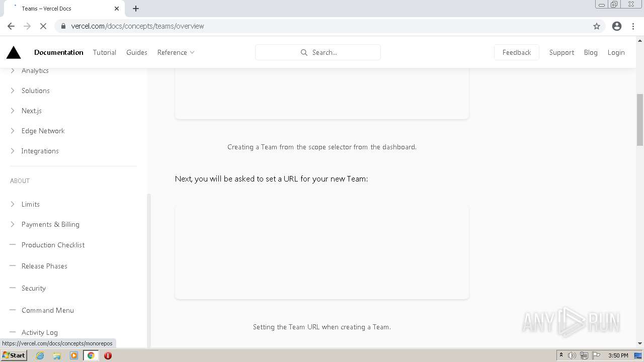Open the Command Menu page
This screenshot has width=644, height=362.
click(x=48, y=310)
